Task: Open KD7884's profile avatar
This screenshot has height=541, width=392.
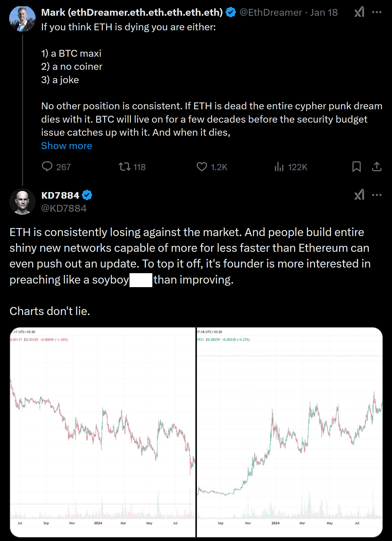Action: point(22,201)
